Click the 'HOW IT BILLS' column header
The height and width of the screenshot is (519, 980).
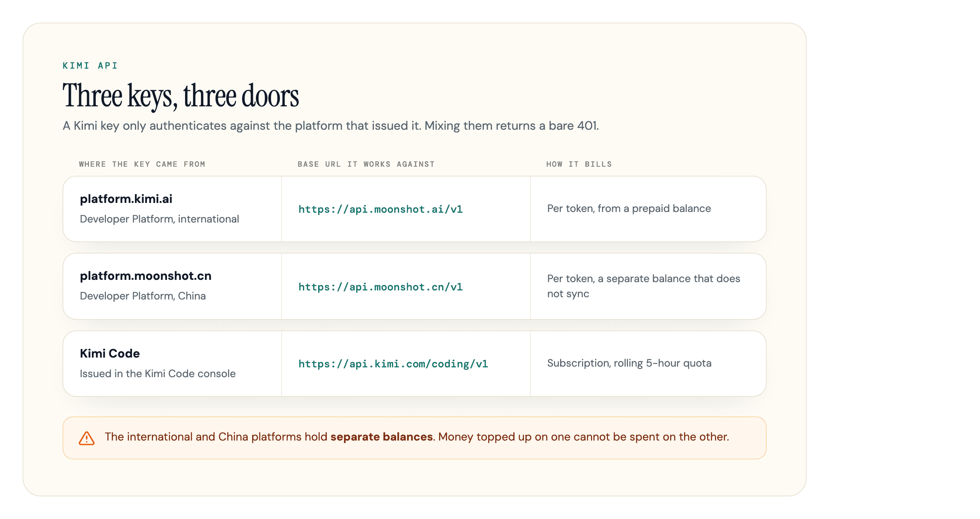click(579, 164)
